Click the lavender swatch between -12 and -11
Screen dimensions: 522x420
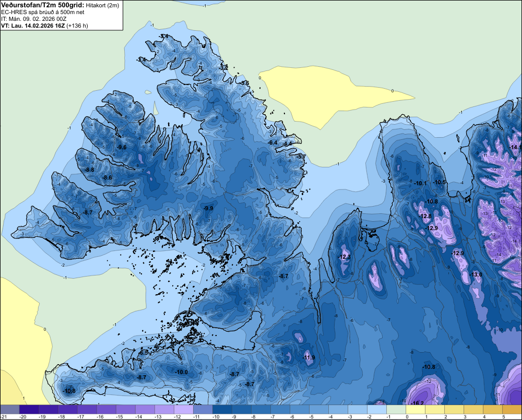(x=184, y=410)
